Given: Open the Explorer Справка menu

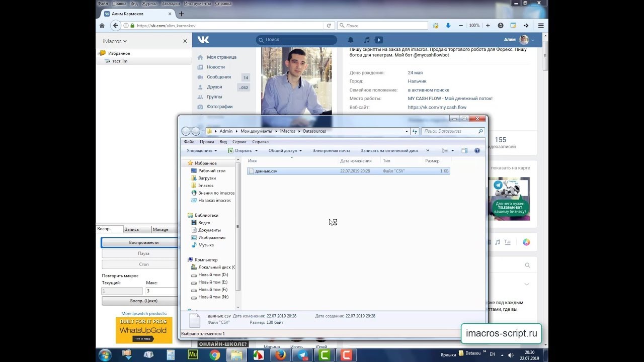Looking at the screenshot, I should (260, 142).
